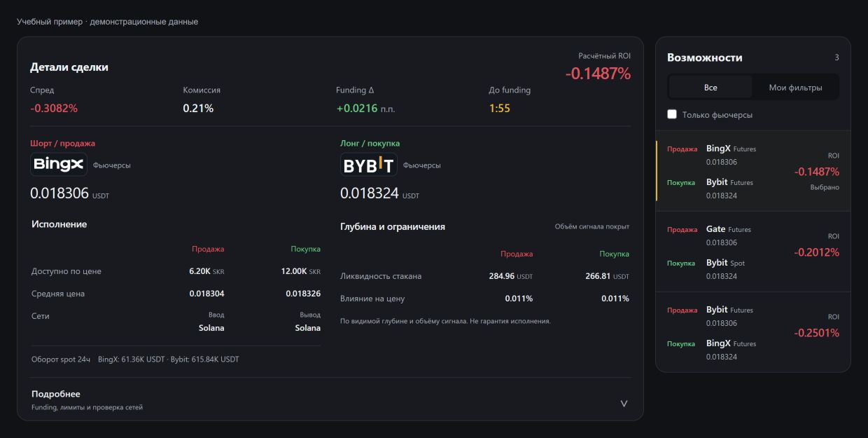Click the Funding Δ value +0.0216

(x=357, y=109)
